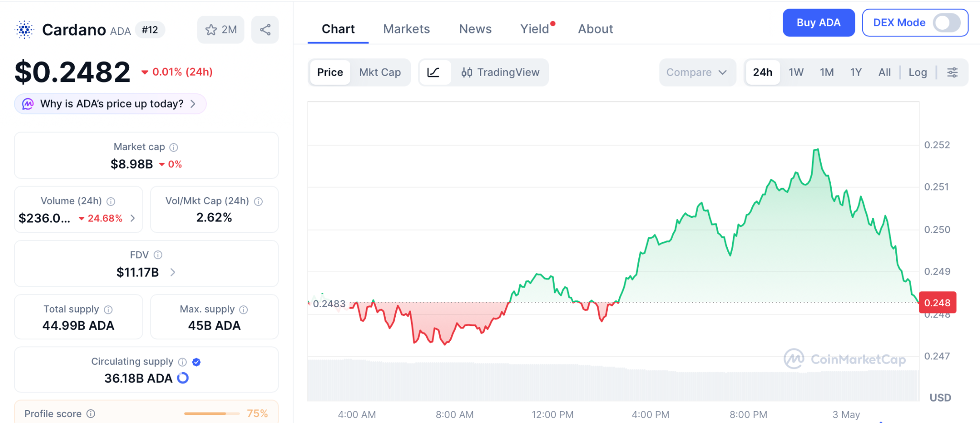The width and height of the screenshot is (980, 423).
Task: Click Market cap info icon
Action: (174, 147)
